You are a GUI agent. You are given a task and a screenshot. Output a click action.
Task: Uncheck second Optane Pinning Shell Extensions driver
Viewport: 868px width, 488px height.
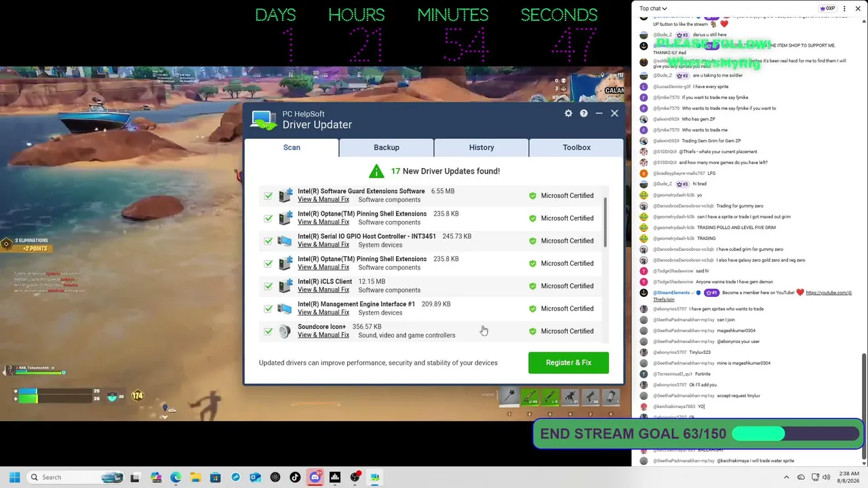click(x=269, y=264)
